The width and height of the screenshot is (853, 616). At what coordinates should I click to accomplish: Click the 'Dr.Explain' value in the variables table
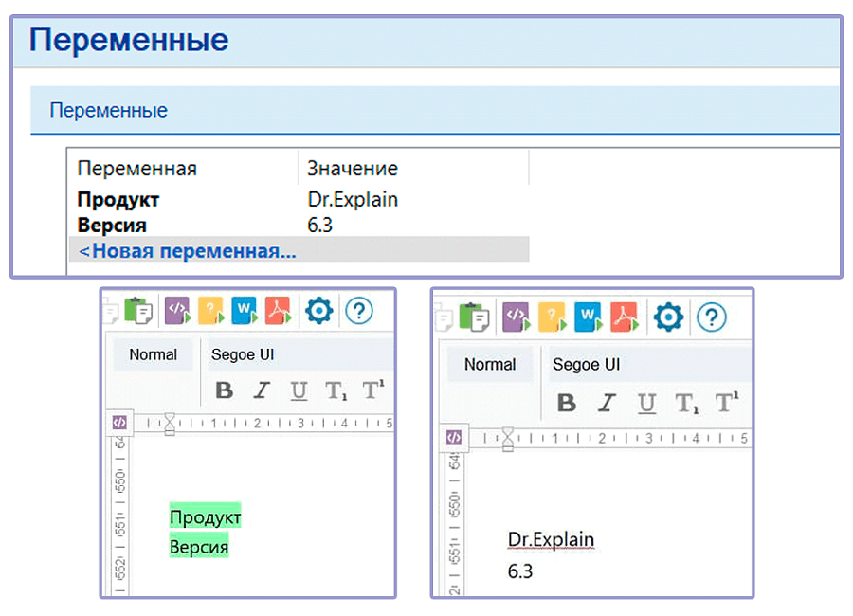pyautogui.click(x=353, y=200)
